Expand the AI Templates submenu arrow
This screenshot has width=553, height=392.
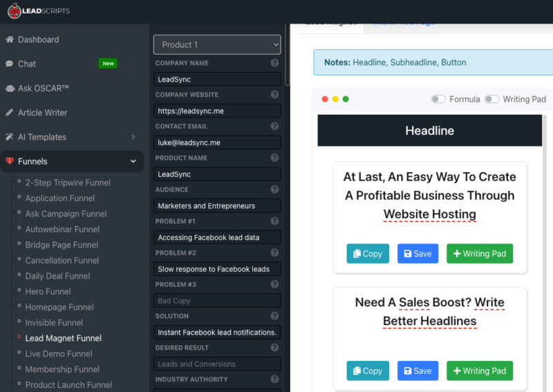click(133, 137)
